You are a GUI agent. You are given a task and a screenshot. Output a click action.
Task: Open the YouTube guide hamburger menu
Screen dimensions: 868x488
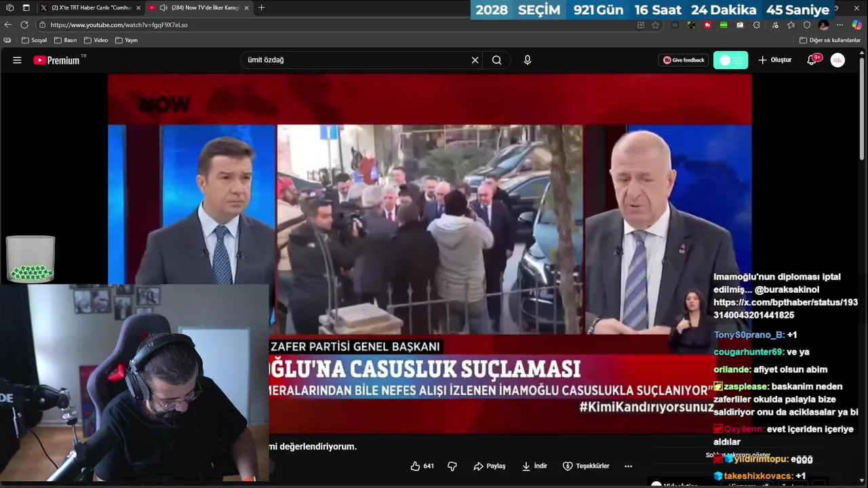click(x=17, y=60)
